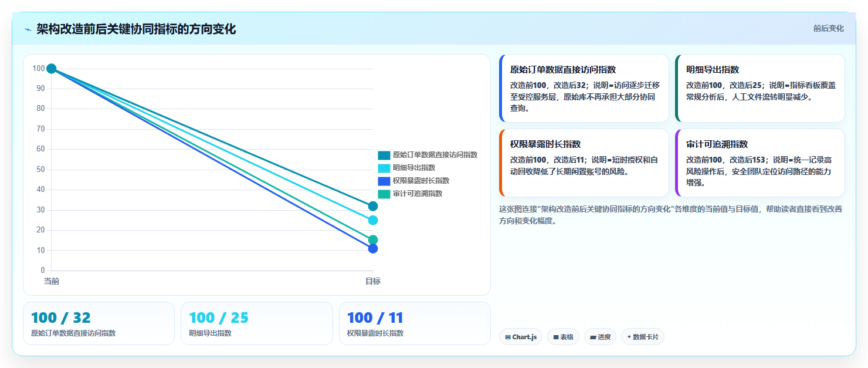
Task: Toggle the 权限暴露时长指数 legend color box
Action: tap(384, 181)
